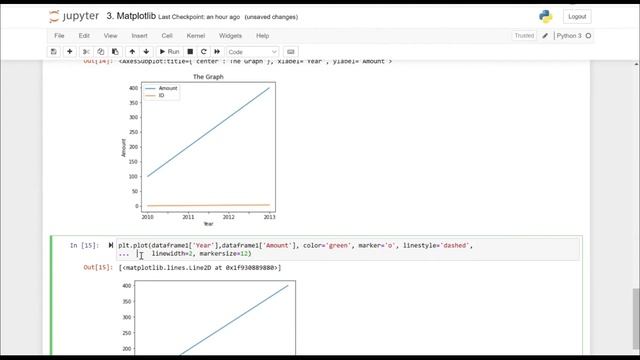Open the File menu
The height and width of the screenshot is (360, 640).
59,36
